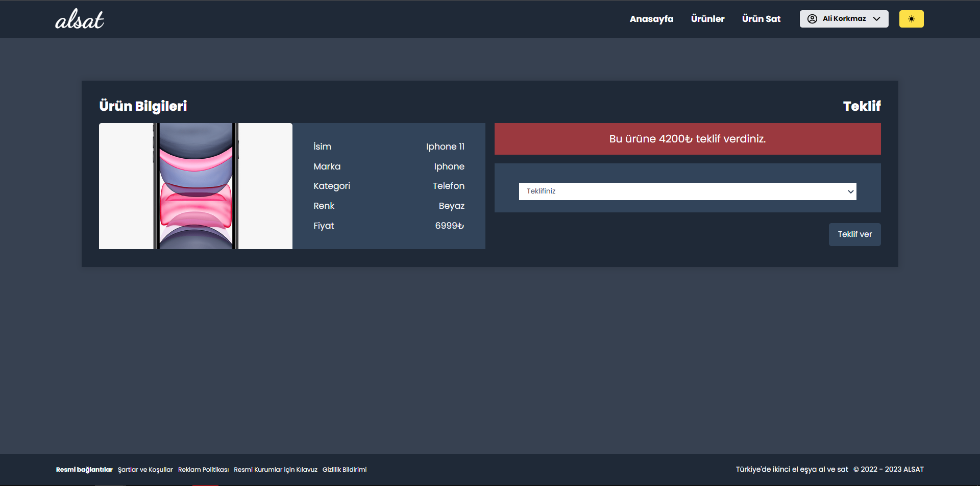Click the Kategori label

(332, 186)
